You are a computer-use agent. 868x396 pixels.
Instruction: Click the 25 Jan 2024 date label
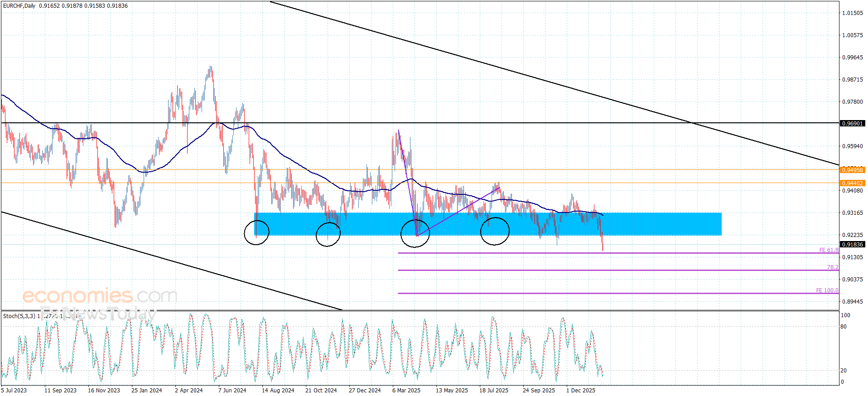pos(146,391)
